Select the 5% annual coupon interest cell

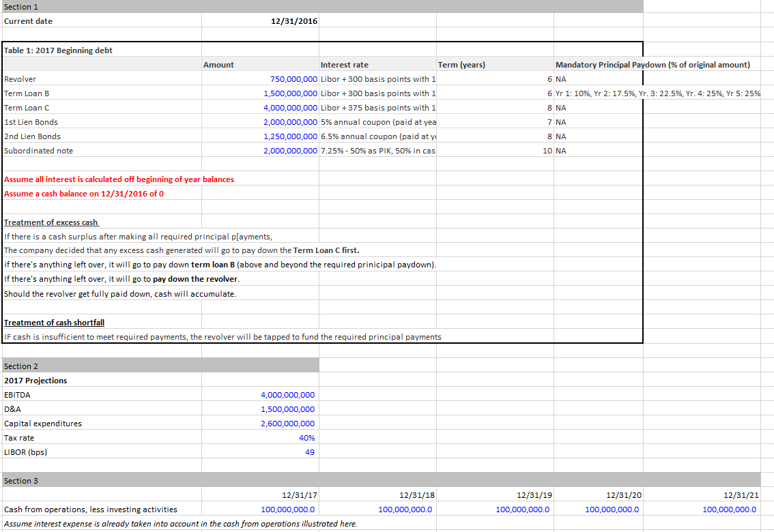(378, 122)
